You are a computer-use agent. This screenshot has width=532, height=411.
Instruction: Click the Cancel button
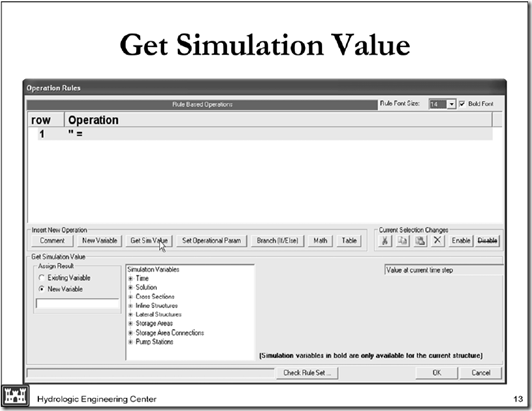coord(481,373)
